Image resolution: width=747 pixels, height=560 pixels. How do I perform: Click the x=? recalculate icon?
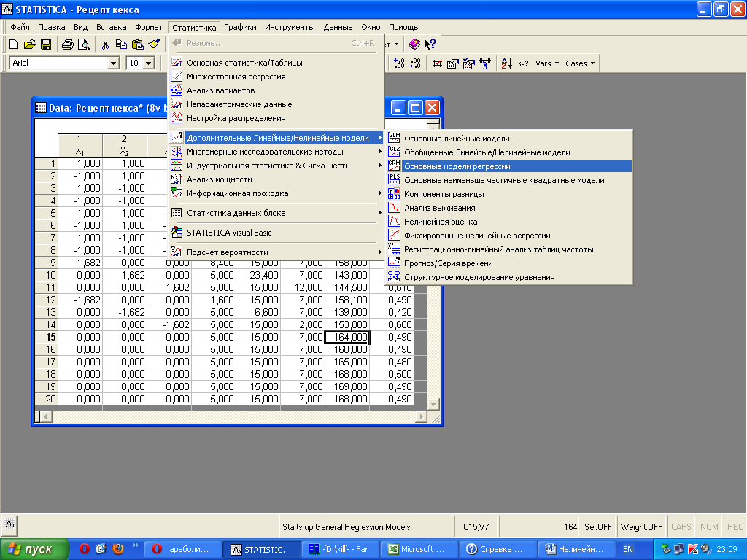point(523,63)
